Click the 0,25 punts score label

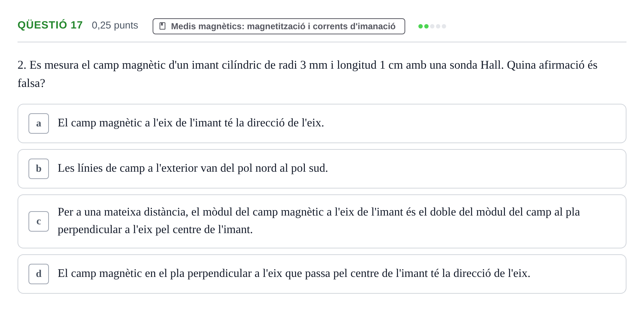coord(115,25)
